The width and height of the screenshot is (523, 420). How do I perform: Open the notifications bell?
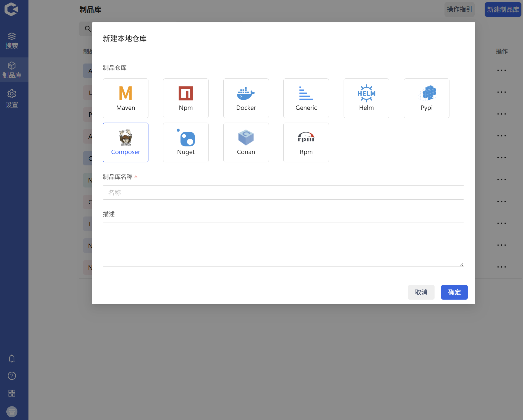[x=12, y=358]
